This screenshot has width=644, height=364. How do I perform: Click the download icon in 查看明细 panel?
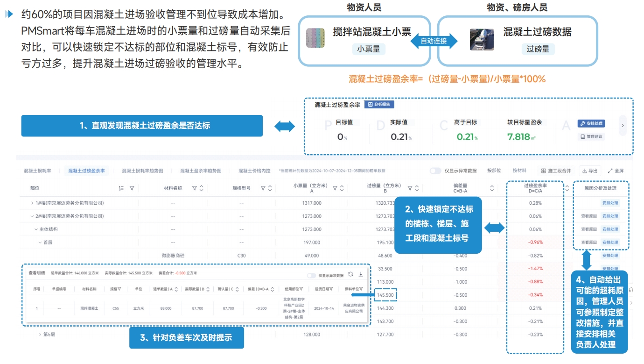click(361, 274)
